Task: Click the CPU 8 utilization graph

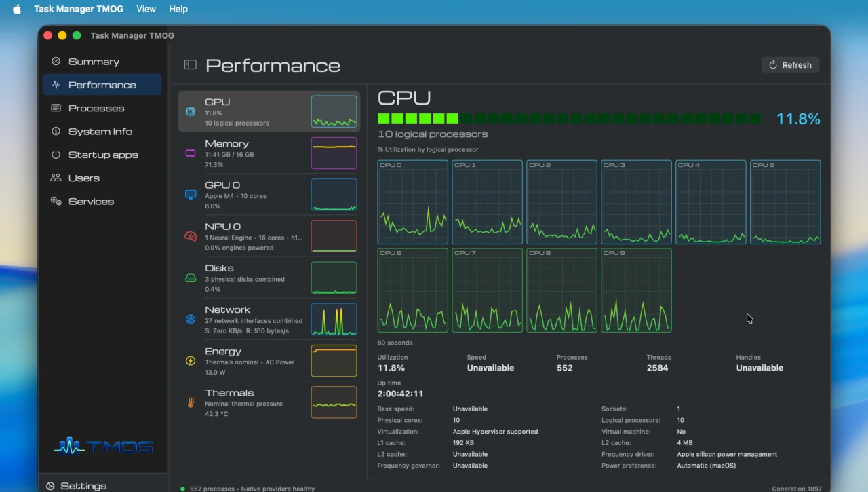Action: (562, 290)
